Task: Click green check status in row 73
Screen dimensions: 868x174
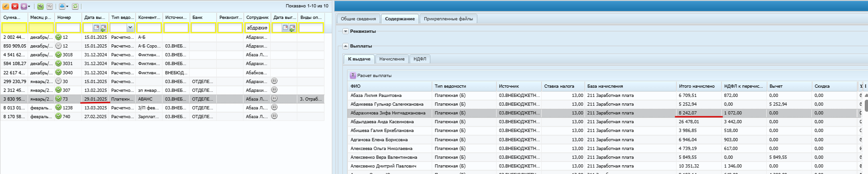Action: pos(58,99)
